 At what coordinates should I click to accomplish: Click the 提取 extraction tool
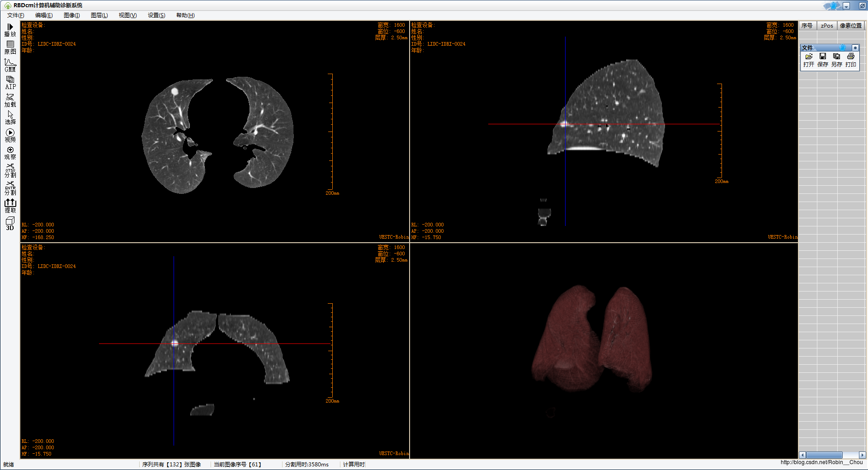(x=10, y=206)
